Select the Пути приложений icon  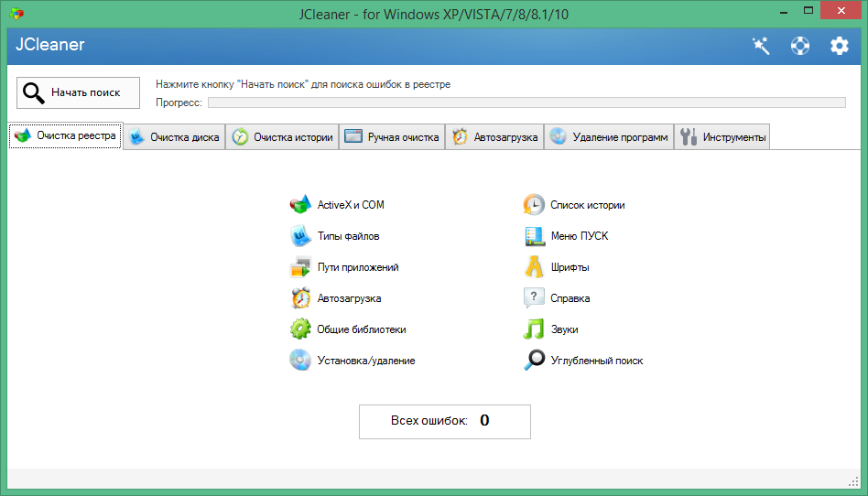point(300,267)
